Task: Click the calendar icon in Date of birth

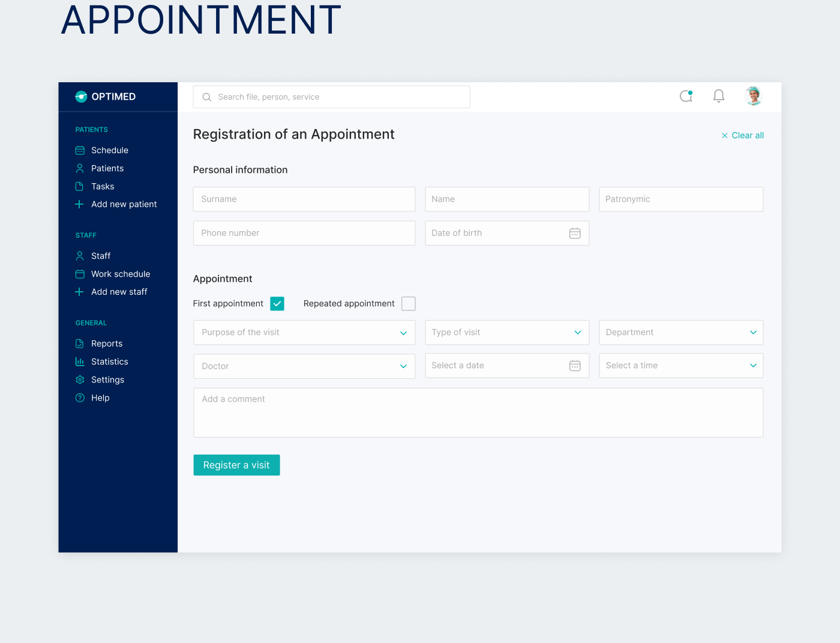Action: (x=575, y=233)
